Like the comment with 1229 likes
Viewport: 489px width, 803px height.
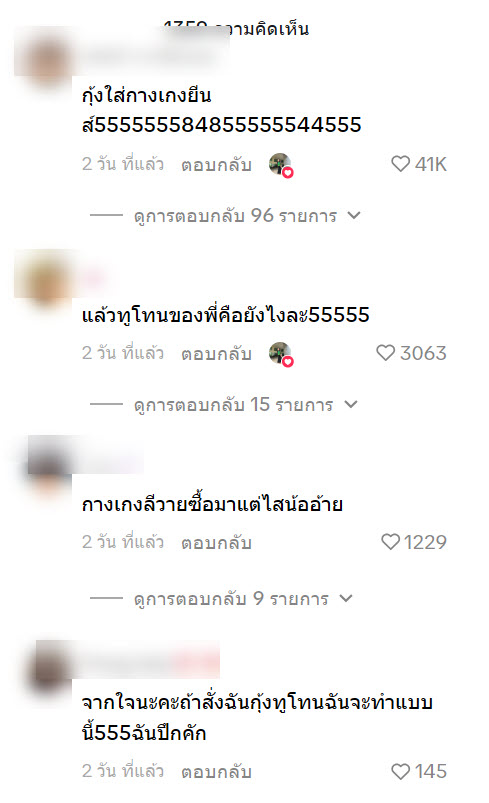(x=390, y=542)
